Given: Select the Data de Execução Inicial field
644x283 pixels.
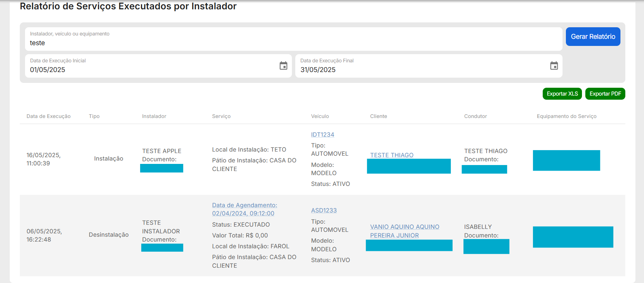Looking at the screenshot, I should [x=158, y=66].
